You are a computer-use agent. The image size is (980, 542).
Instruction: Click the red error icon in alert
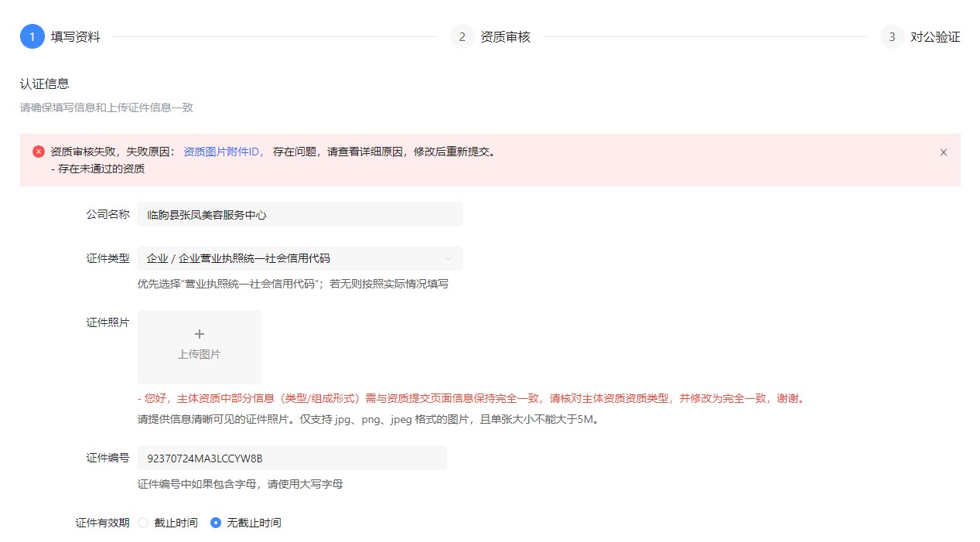(39, 152)
